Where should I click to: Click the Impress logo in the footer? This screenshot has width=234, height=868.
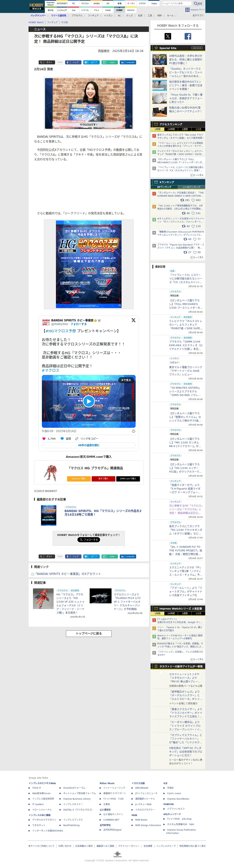point(117,854)
